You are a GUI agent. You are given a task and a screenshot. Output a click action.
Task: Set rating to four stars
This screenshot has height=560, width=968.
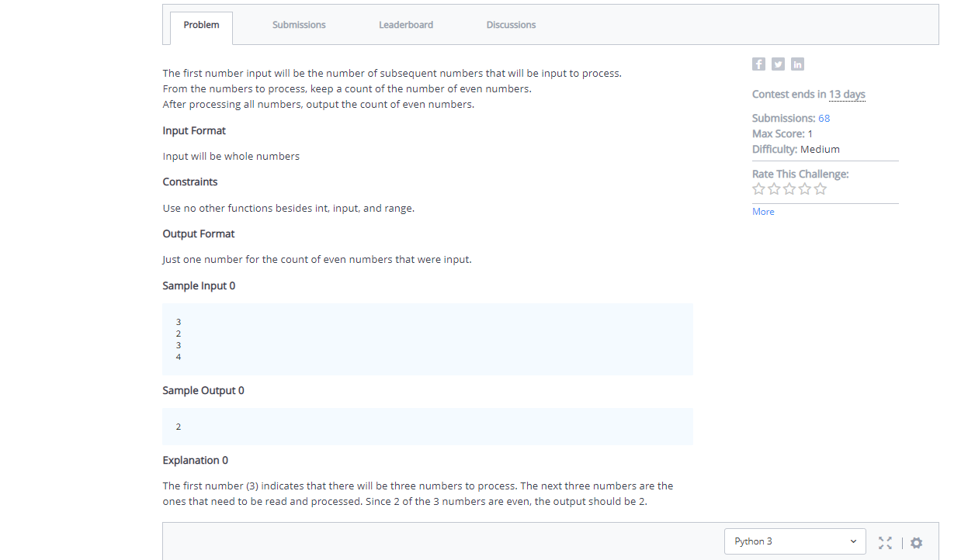pyautogui.click(x=804, y=188)
